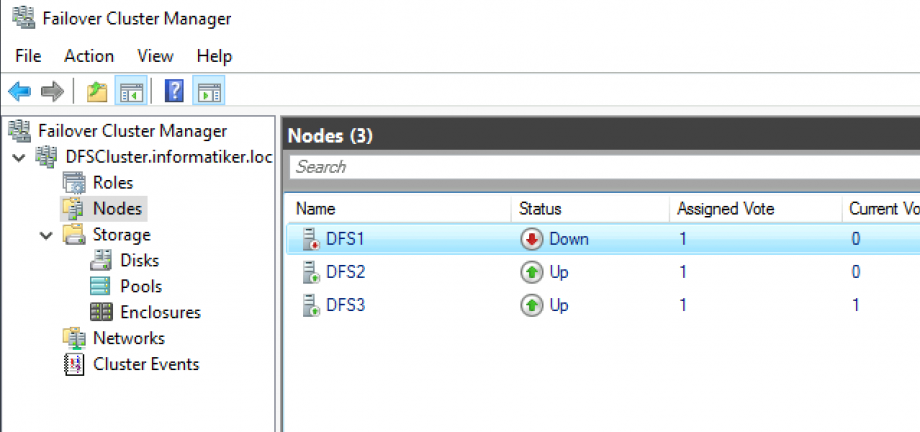Toggle the Show/Hide Console Tree icon
Image resolution: width=920 pixels, height=432 pixels.
coord(130,92)
